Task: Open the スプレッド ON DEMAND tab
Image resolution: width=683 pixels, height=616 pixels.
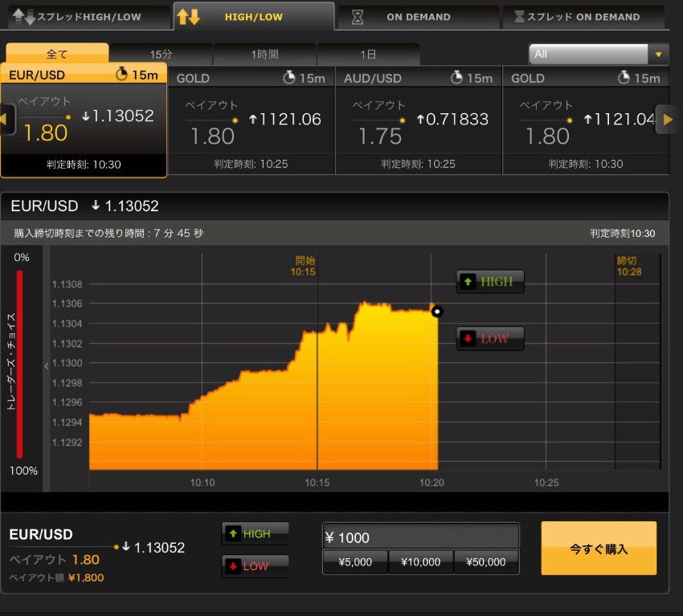Action: (583, 17)
